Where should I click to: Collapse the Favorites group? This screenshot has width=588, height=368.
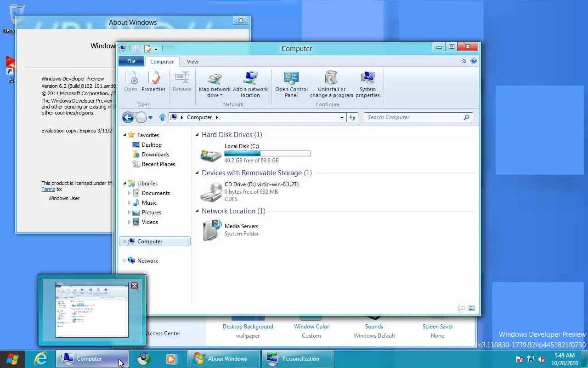click(124, 135)
